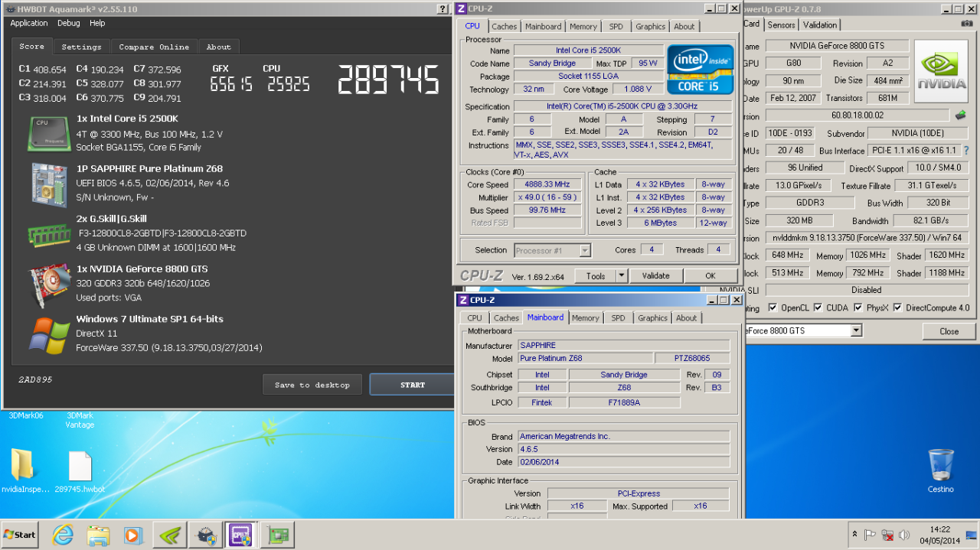Open the Caches tab in upper CPU-Z window
980x550 pixels.
504,26
